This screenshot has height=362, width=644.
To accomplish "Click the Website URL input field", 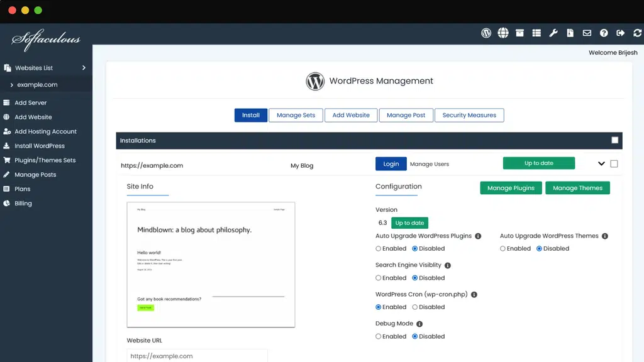I will [x=197, y=356].
